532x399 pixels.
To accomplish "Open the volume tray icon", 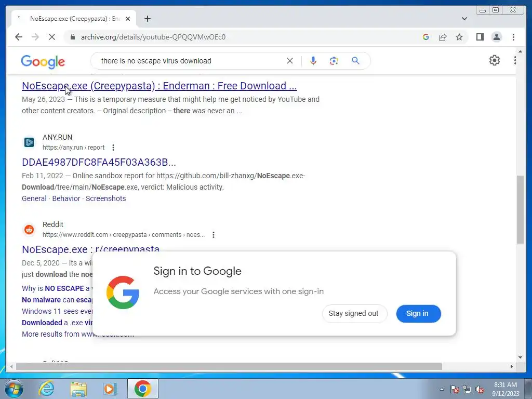I will tap(480, 389).
